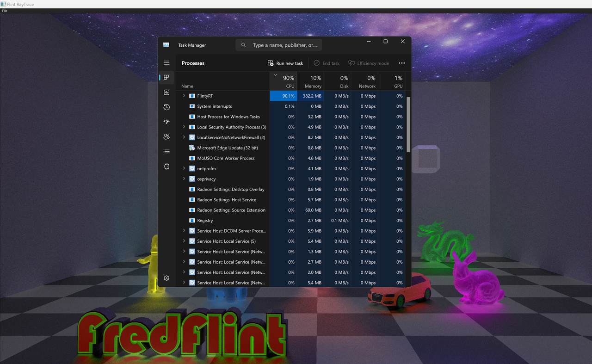This screenshot has width=592, height=364.
Task: Click the FlintyRT process icon
Action: click(x=192, y=96)
